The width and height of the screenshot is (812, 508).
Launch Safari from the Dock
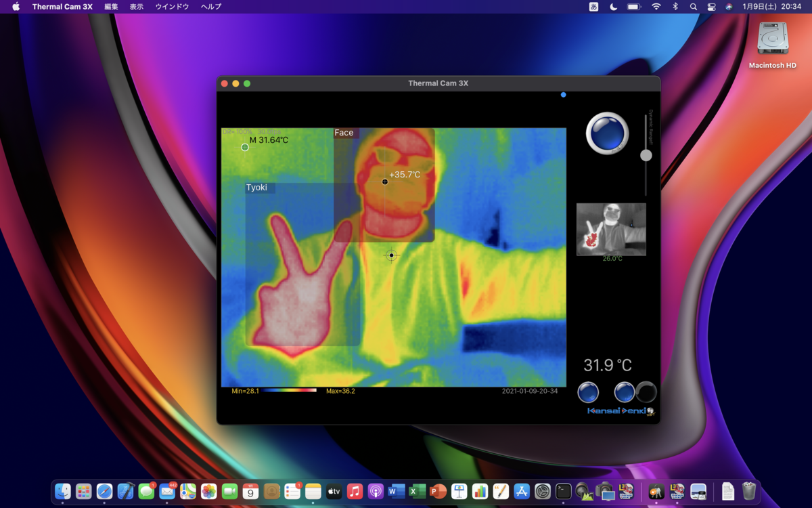click(105, 491)
